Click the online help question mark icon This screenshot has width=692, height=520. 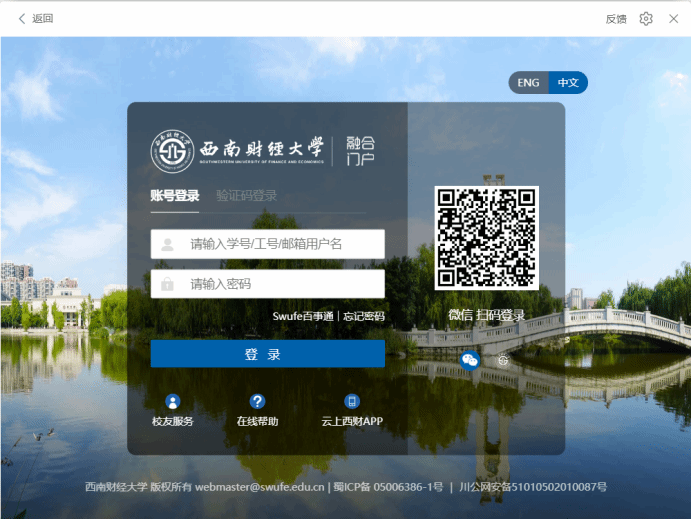point(257,402)
